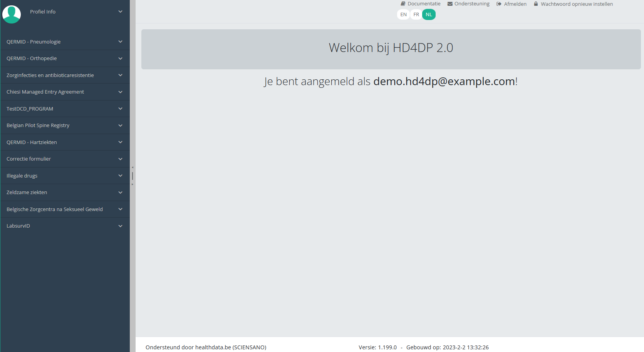Open QERMID - Hartziekten menu item

tap(32, 142)
